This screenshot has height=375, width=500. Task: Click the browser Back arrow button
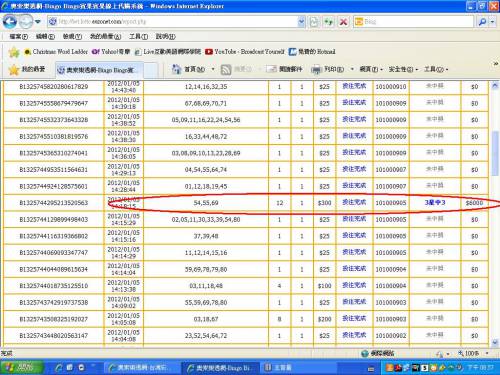(10, 22)
